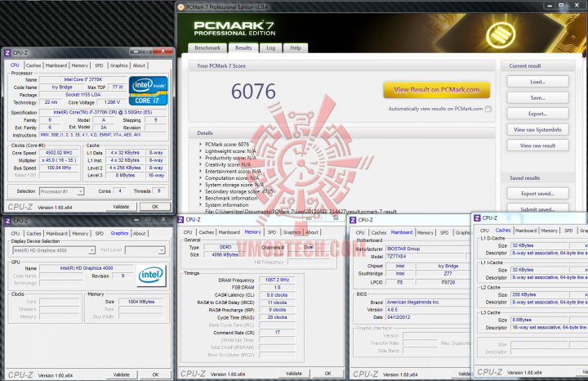Click View Result on PCMark.com button
Viewport: 588px width, 381px height.
[436, 90]
